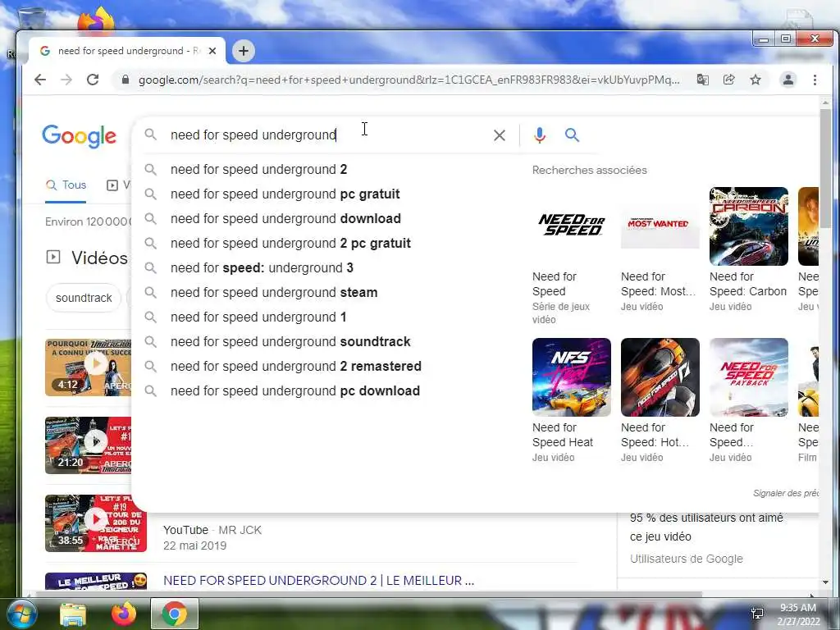Click the 'YouTube · MR JCK' source text

[x=212, y=531]
